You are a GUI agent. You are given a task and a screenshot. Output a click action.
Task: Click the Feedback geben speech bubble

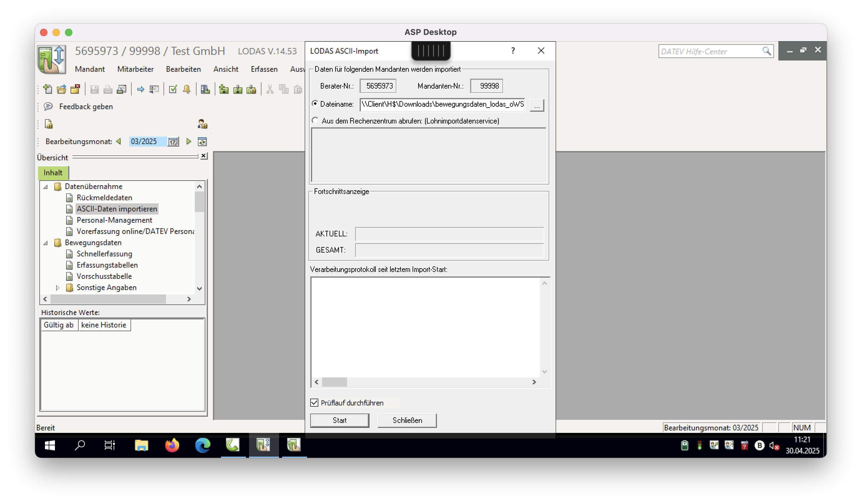(48, 106)
